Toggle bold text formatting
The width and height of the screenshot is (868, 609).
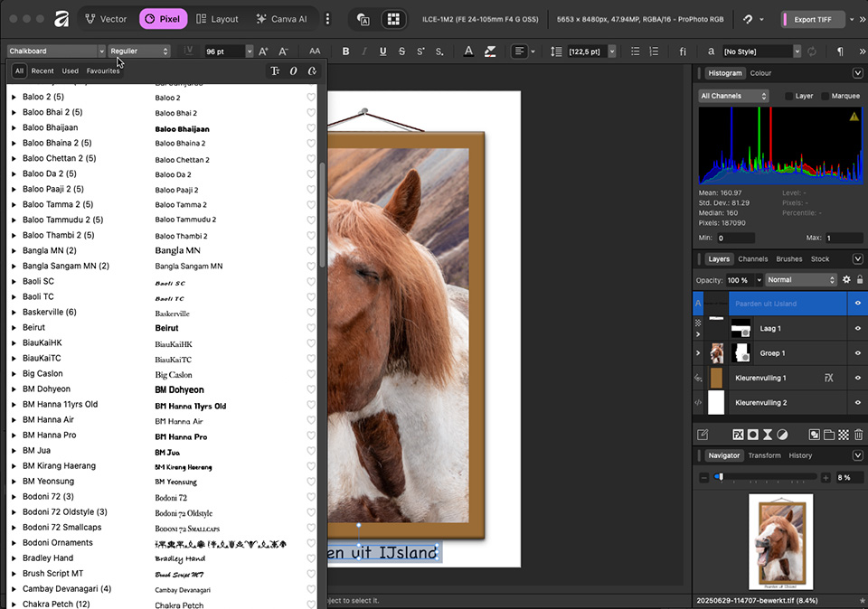[345, 52]
